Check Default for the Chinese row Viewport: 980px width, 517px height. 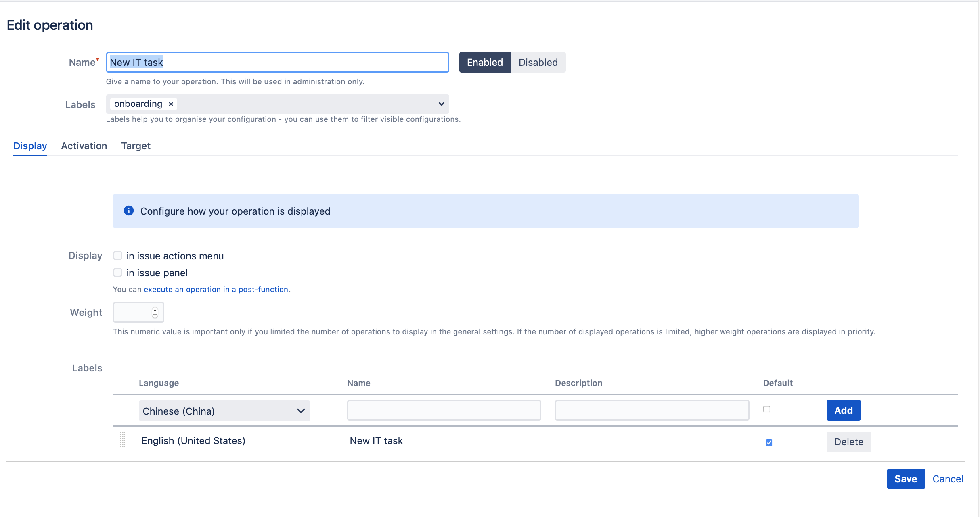coord(766,409)
